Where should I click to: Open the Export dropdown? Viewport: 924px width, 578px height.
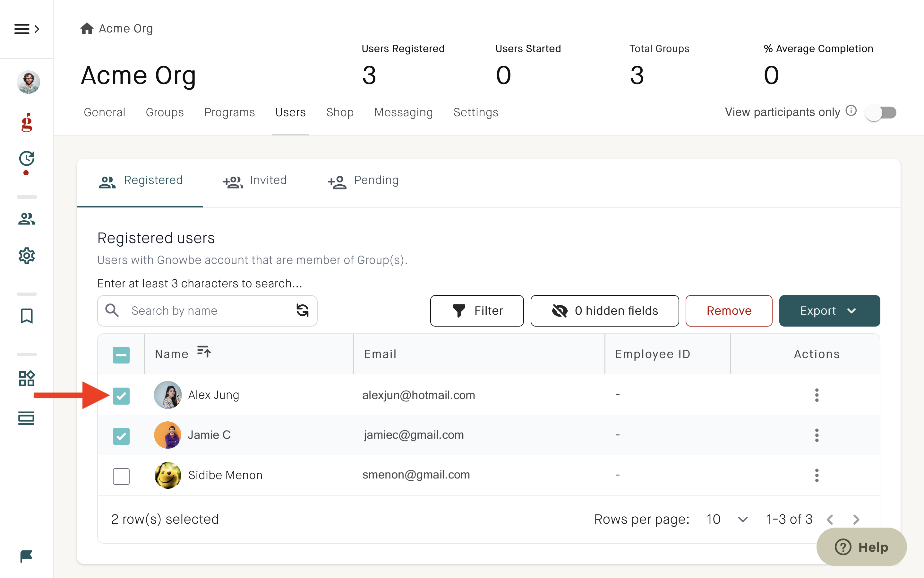click(829, 311)
